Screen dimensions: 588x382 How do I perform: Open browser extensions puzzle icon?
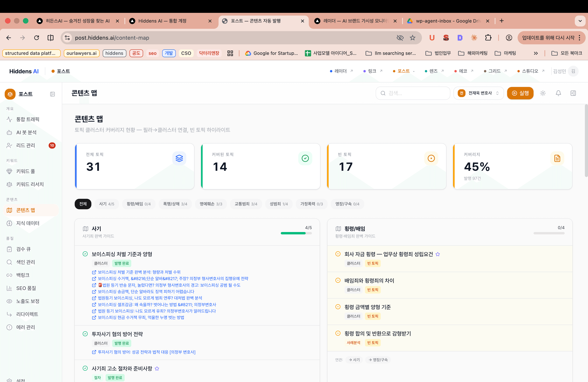point(488,38)
